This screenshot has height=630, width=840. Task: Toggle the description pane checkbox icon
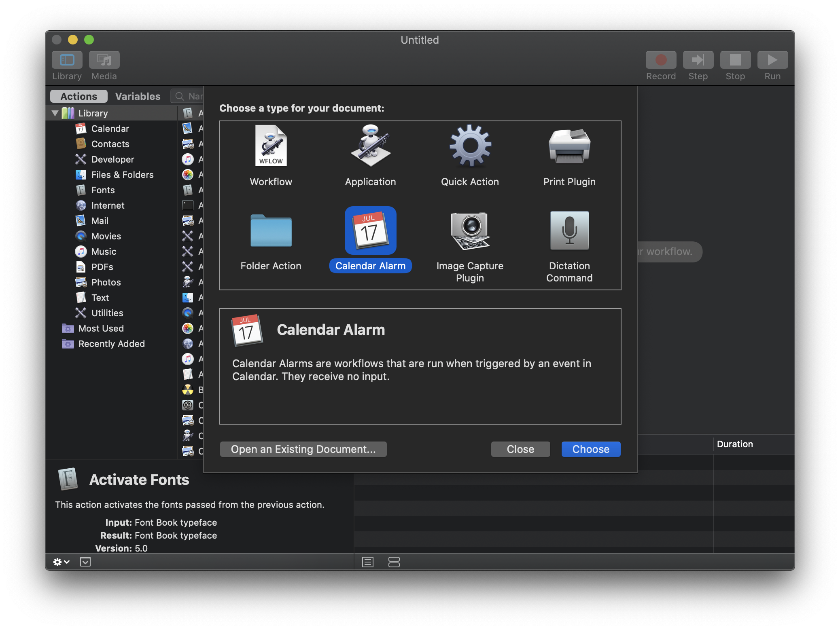(85, 562)
